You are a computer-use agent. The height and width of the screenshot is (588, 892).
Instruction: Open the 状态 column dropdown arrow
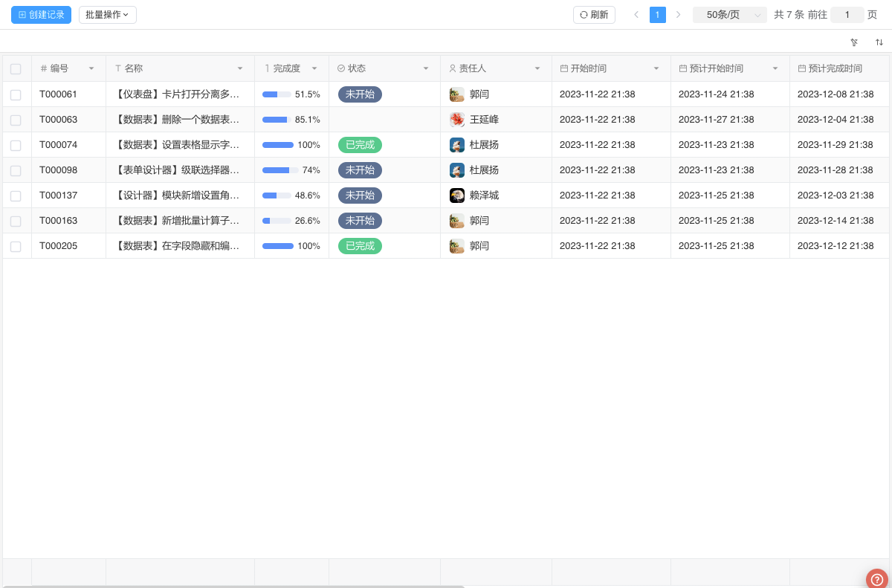[x=426, y=68]
